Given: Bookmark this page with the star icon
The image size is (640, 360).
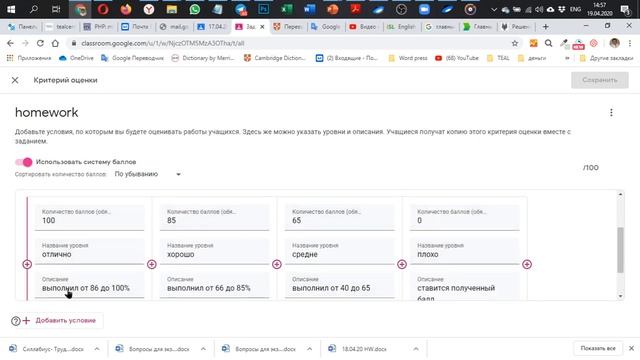Looking at the screenshot, I should tap(515, 43).
